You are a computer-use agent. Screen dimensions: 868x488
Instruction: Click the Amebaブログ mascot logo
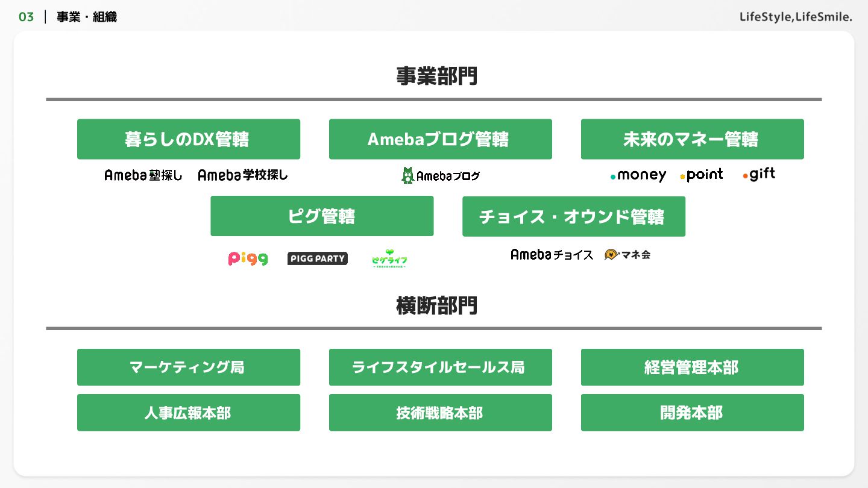[x=441, y=176]
